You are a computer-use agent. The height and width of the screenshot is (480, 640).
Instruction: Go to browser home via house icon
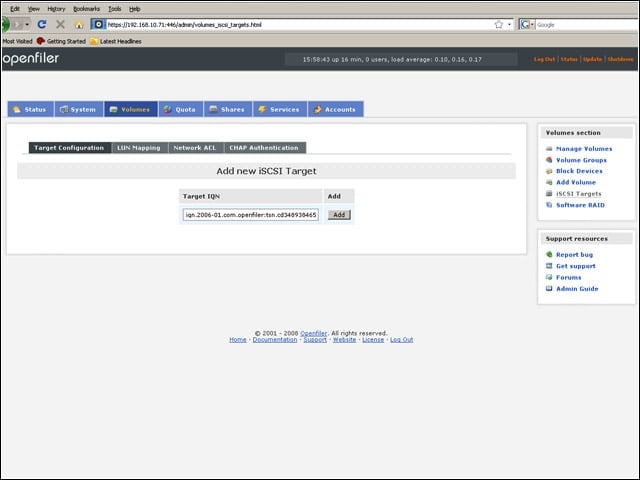pyautogui.click(x=79, y=25)
